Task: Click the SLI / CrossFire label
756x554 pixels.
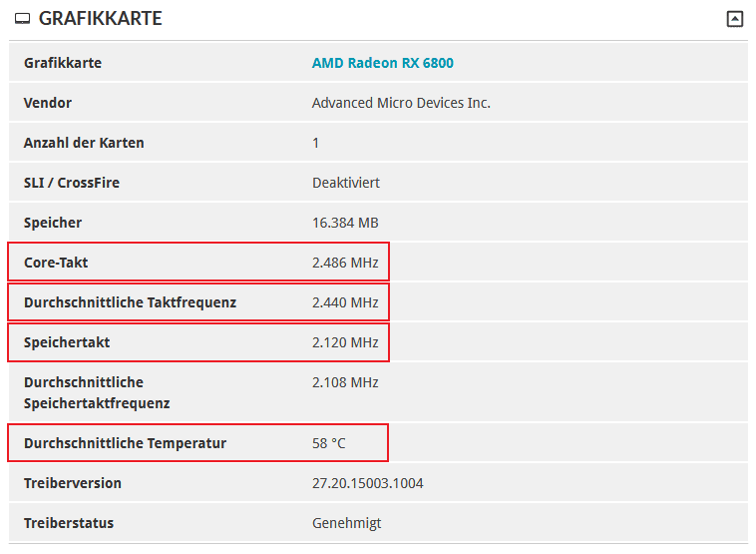Action: tap(72, 183)
